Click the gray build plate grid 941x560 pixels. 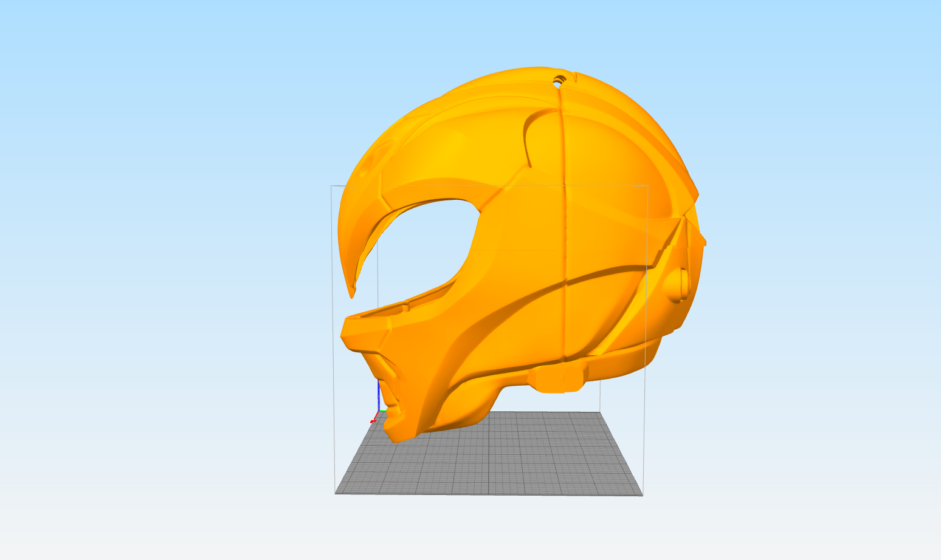pos(517,462)
